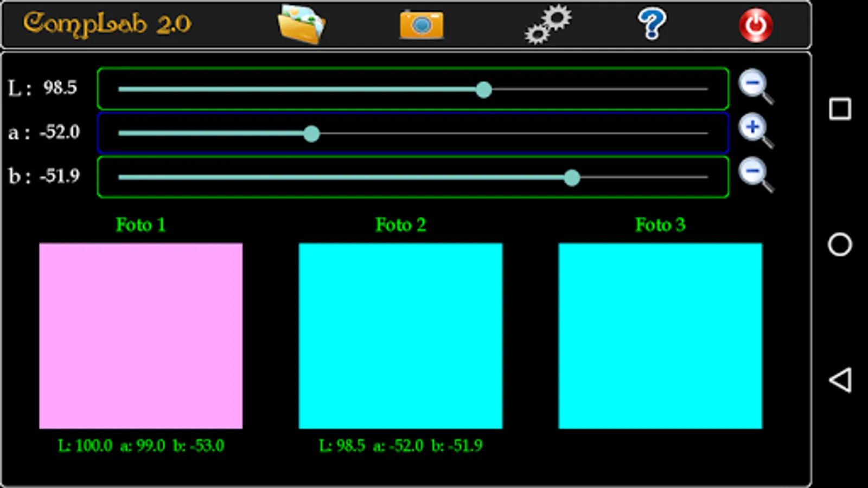Click the b value -51.9 readout
868x488 pixels.
[x=60, y=176]
